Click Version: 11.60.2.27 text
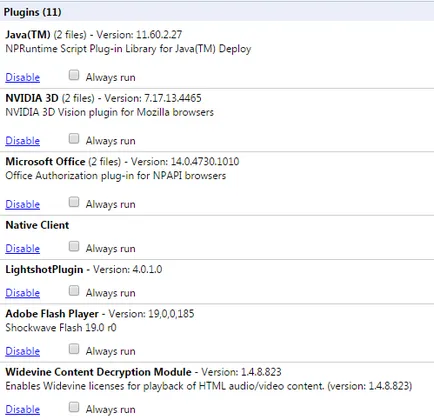 139,35
